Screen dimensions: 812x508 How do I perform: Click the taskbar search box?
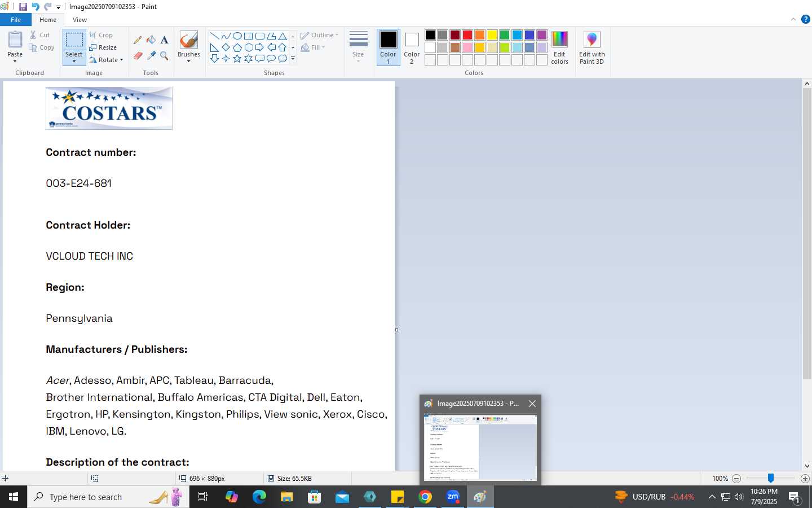108,497
